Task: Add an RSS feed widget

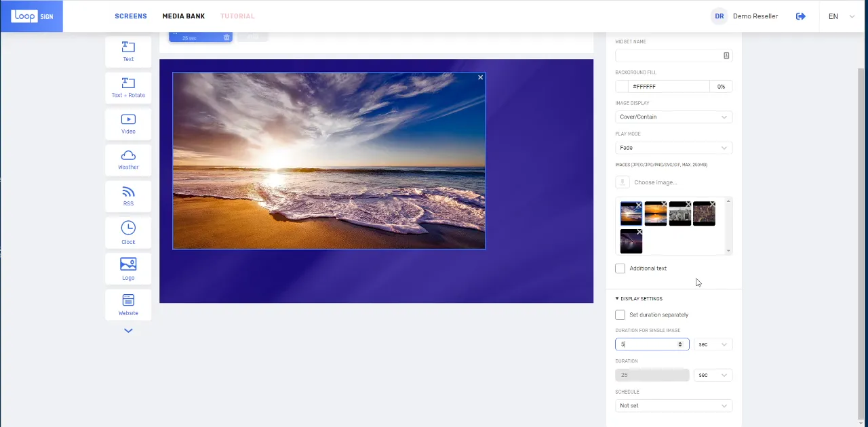Action: tap(128, 196)
